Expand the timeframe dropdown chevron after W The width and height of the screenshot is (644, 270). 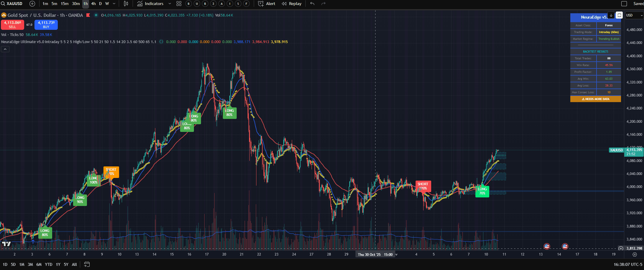click(x=114, y=4)
